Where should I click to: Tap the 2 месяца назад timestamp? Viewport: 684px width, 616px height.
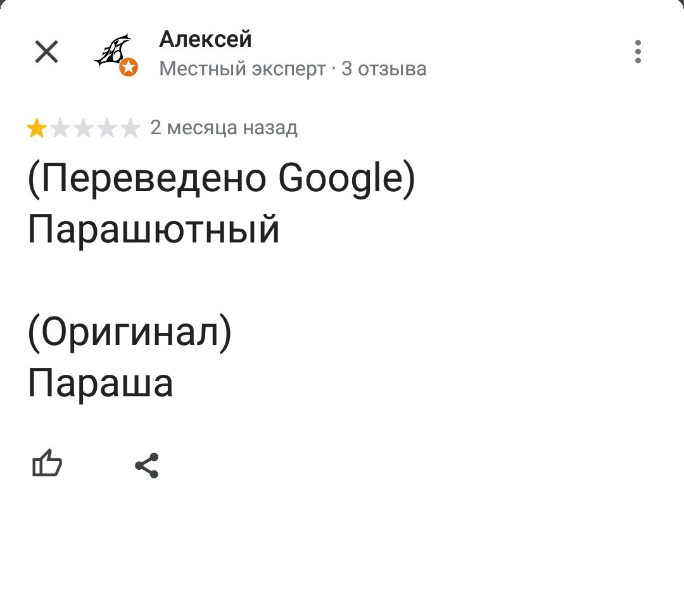click(x=224, y=128)
